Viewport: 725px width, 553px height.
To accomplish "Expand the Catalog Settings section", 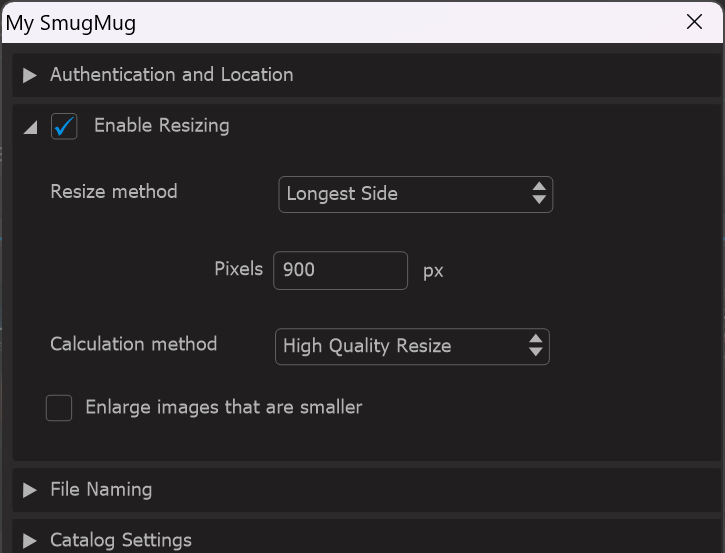I will [30, 541].
